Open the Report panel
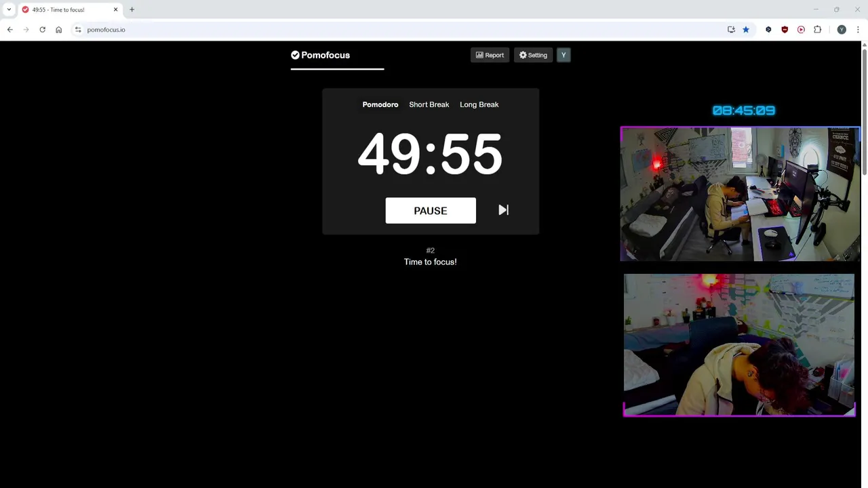This screenshot has width=868, height=488. point(490,55)
